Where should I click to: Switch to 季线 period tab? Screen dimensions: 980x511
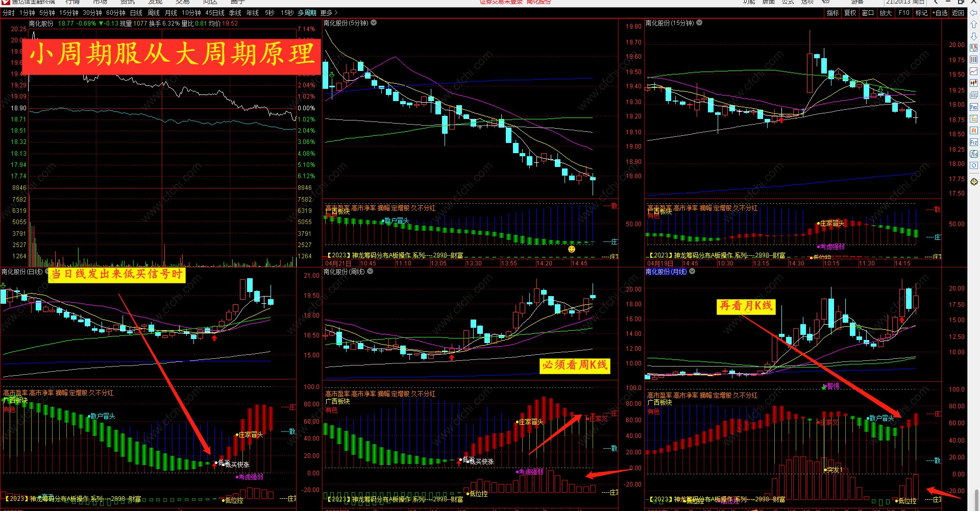point(235,13)
